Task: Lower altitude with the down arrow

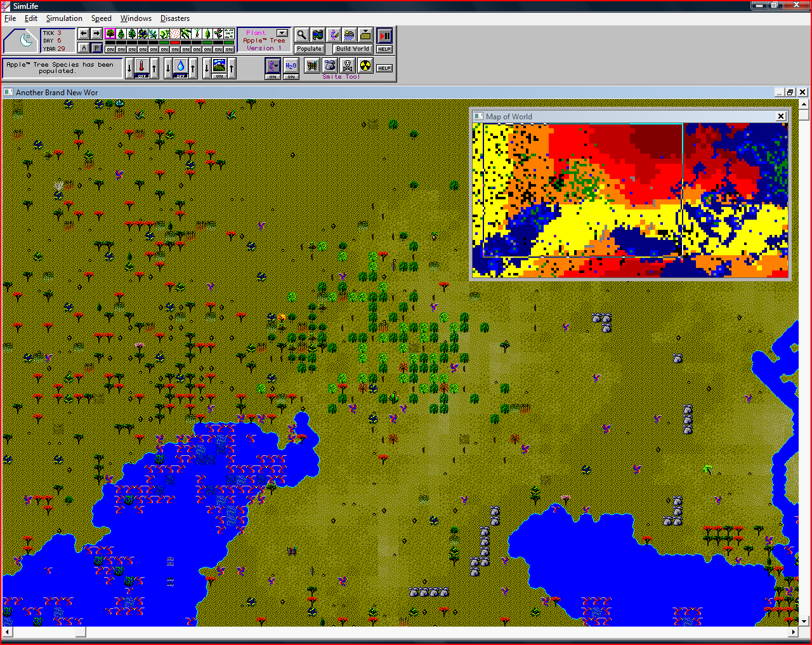Action: point(207,68)
